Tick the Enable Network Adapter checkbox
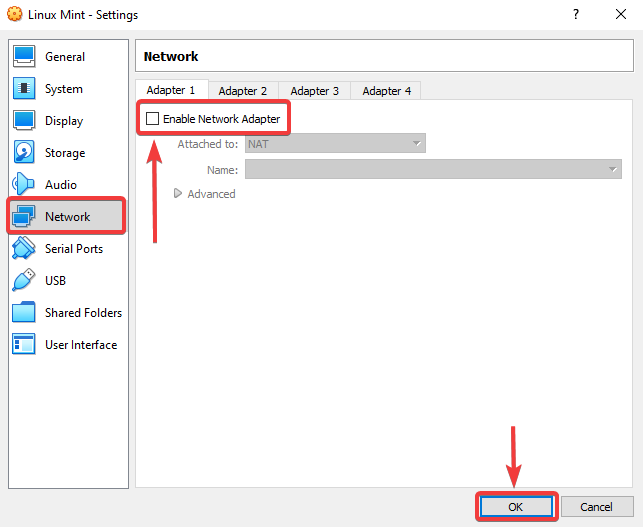The image size is (643, 527). (153, 119)
